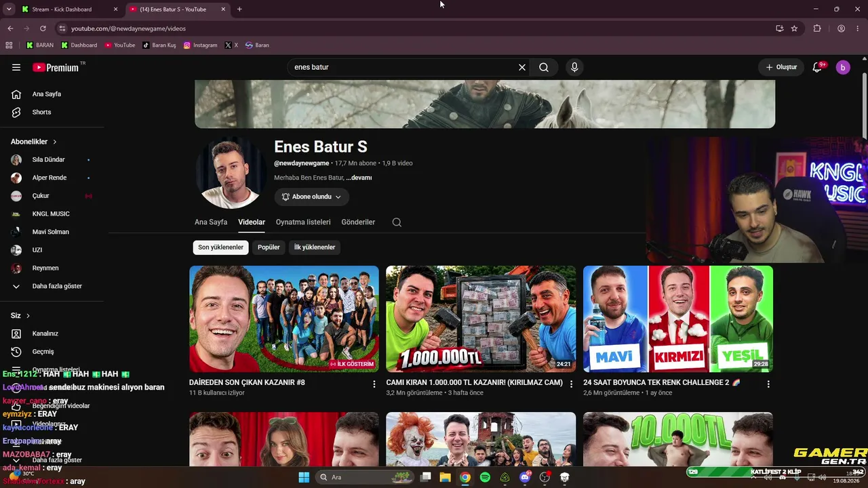Open the YouTube guide hamburger menu
The width and height of the screenshot is (868, 488).
(16, 67)
